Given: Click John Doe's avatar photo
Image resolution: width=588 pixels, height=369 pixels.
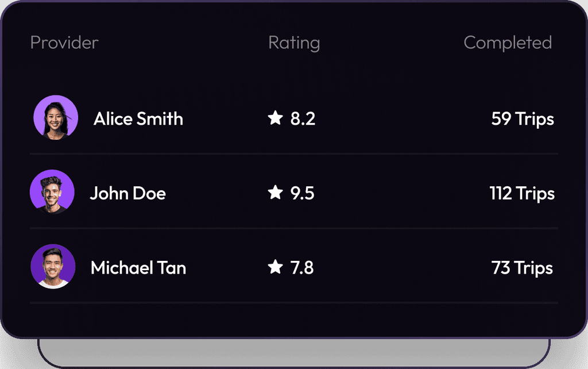Looking at the screenshot, I should 52,192.
